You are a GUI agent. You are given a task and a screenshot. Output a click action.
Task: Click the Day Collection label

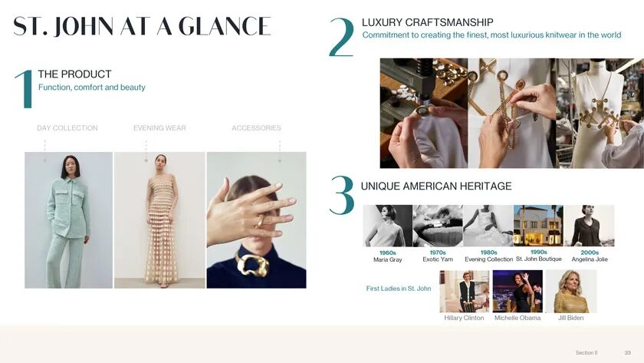[67, 128]
